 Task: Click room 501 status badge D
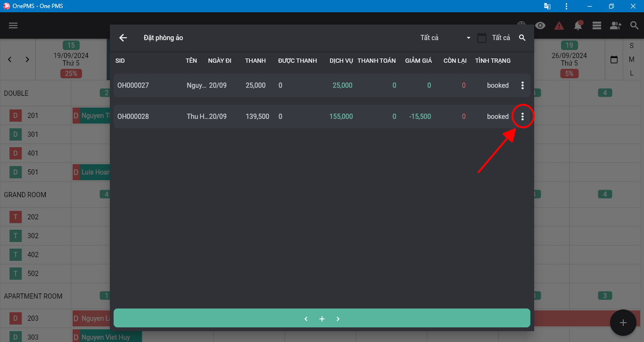16,172
